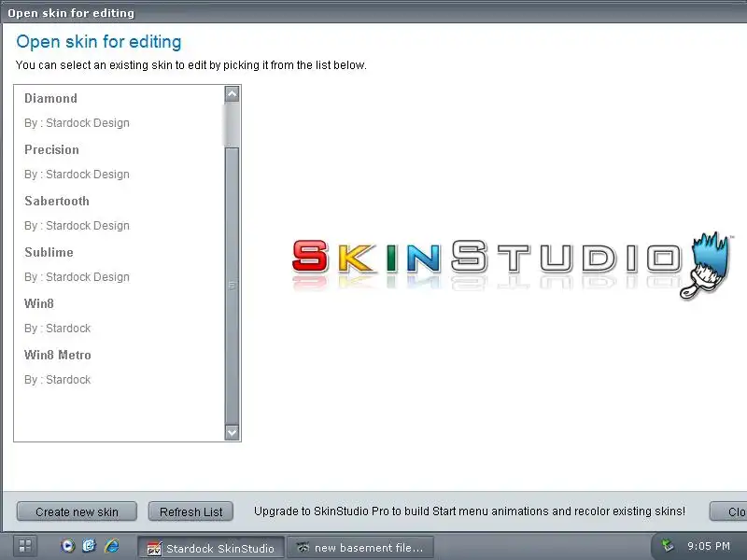Click 'By : Stardock Design' under Sabertooth
This screenshot has width=747, height=560.
click(x=77, y=226)
